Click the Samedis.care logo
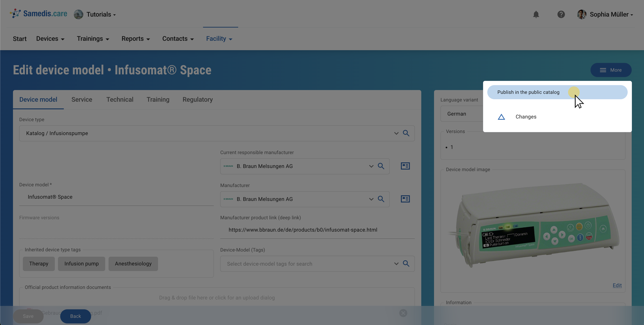 pyautogui.click(x=39, y=14)
